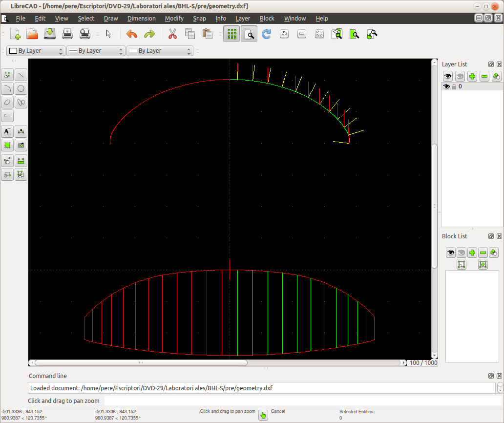Open the View menu
Screen dimensions: 504x423
[x=62, y=19]
